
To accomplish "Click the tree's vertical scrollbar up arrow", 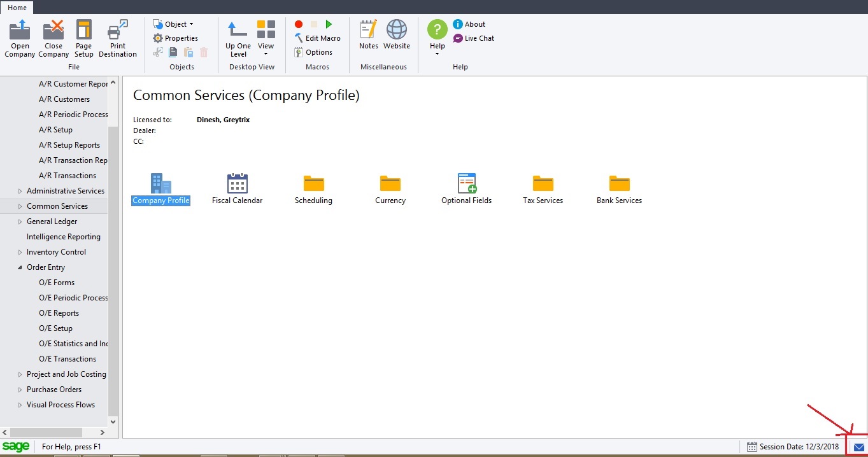I will tap(113, 83).
